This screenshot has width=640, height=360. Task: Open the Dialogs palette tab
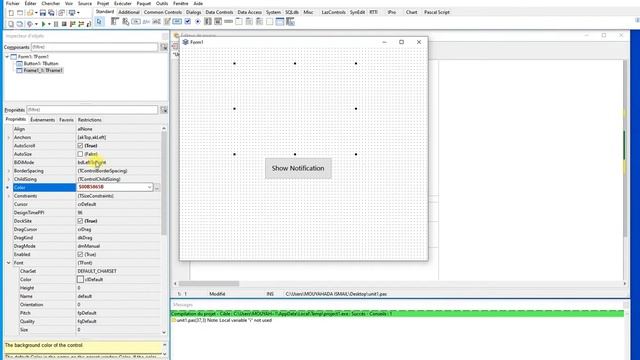tap(193, 12)
